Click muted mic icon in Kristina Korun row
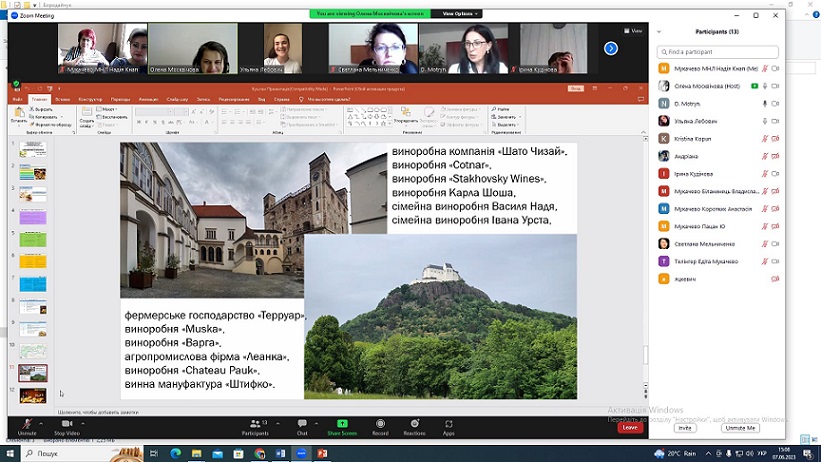Viewport: 821px width, 462px height. (x=764, y=139)
